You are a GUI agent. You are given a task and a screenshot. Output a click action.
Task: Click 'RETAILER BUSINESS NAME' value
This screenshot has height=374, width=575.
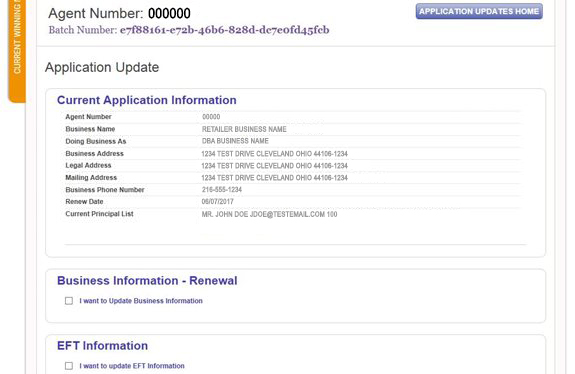pos(244,129)
